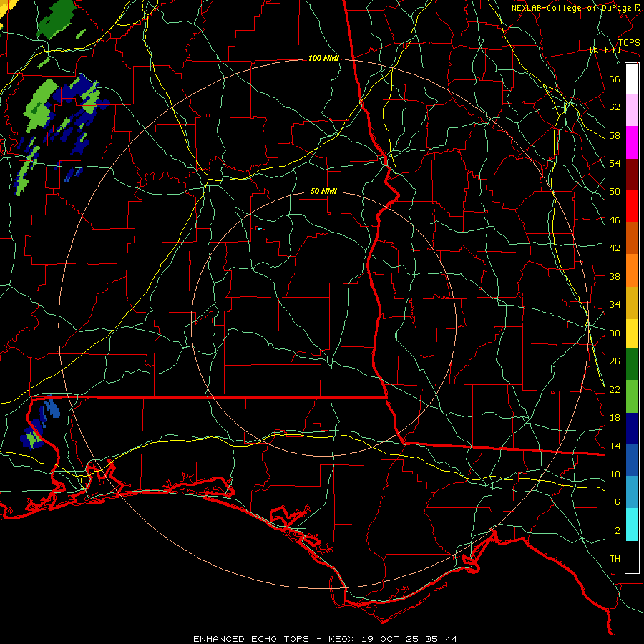This screenshot has width=644, height=644.
Task: Click the legend value '66'
Action: tap(615, 79)
